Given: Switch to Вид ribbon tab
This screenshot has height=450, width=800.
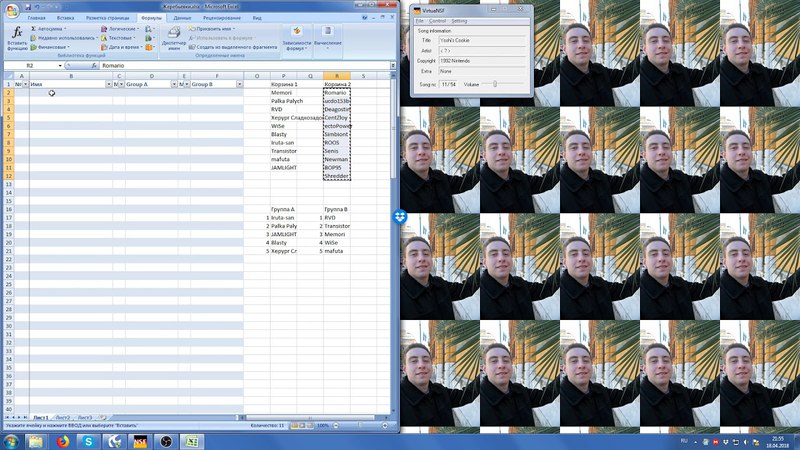Looking at the screenshot, I should click(x=257, y=18).
